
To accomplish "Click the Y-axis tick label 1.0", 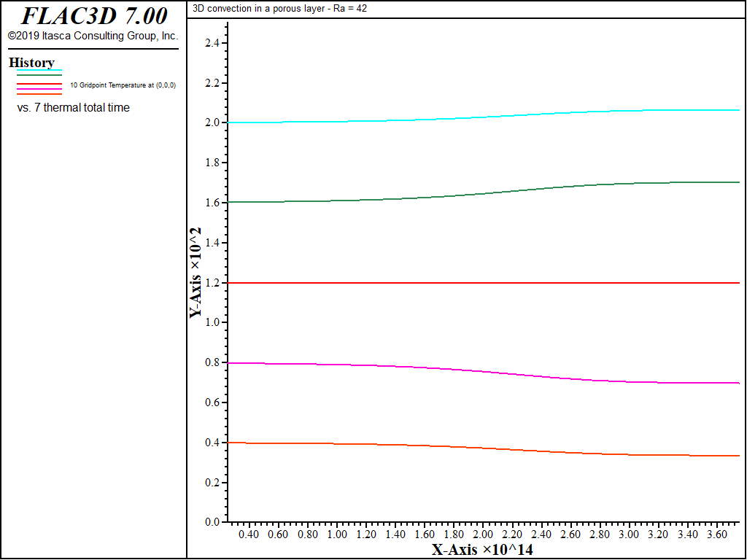I will pyautogui.click(x=212, y=322).
